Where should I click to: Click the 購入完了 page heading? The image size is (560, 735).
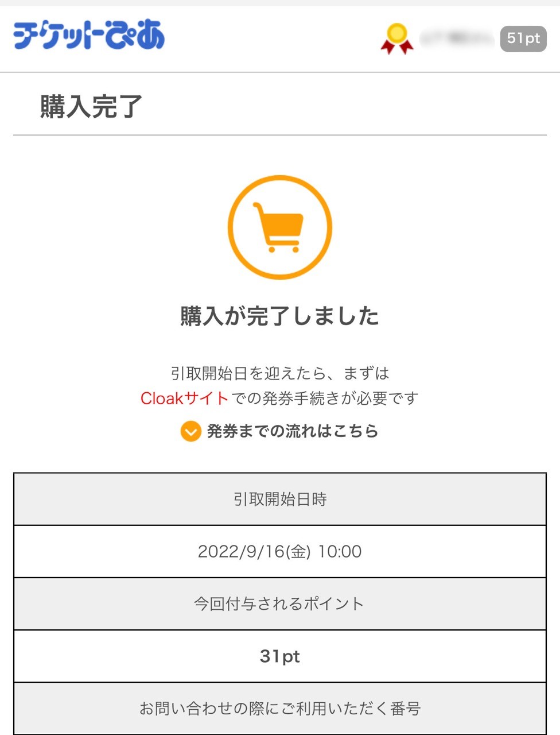(x=91, y=106)
